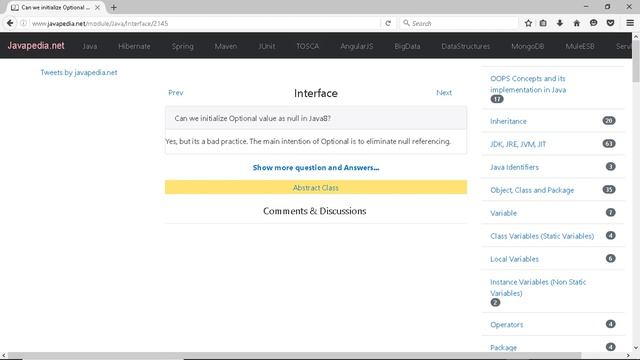Open the Local Variables topic

(514, 259)
